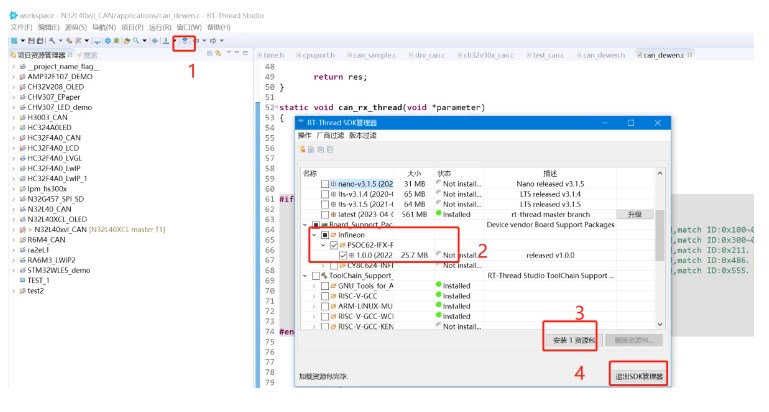Maximize the project explorer panel

245,52
